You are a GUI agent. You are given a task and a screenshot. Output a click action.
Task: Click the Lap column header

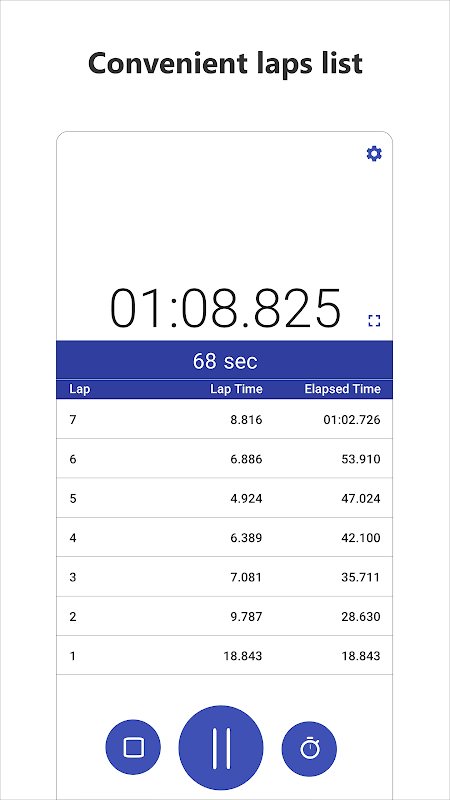pos(80,389)
